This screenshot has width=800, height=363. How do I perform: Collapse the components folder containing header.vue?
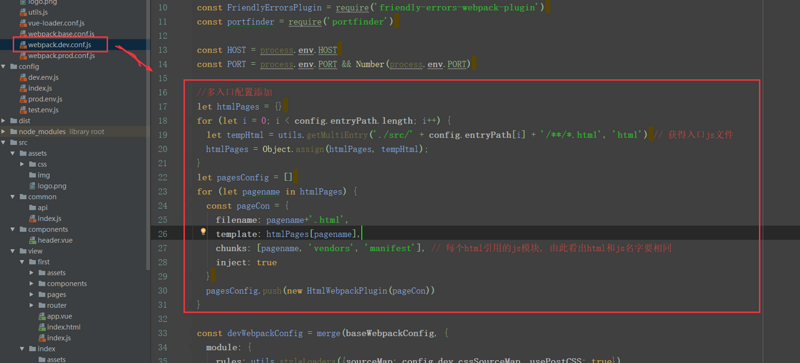coord(13,229)
